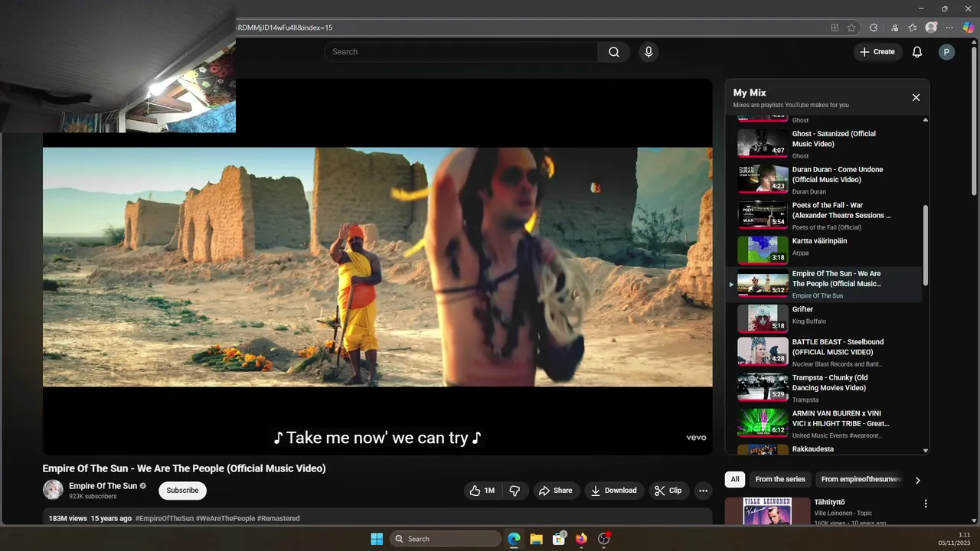Select the Rakkaudesta playlist item
The image size is (980, 551).
824,449
